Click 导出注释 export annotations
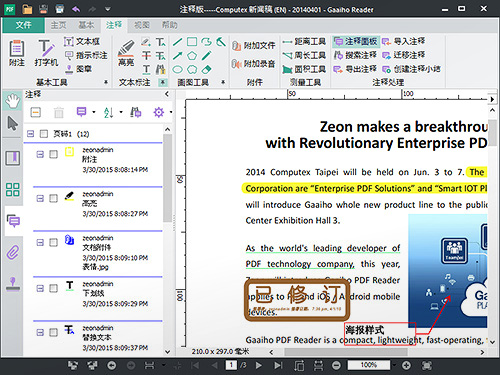 click(x=355, y=69)
